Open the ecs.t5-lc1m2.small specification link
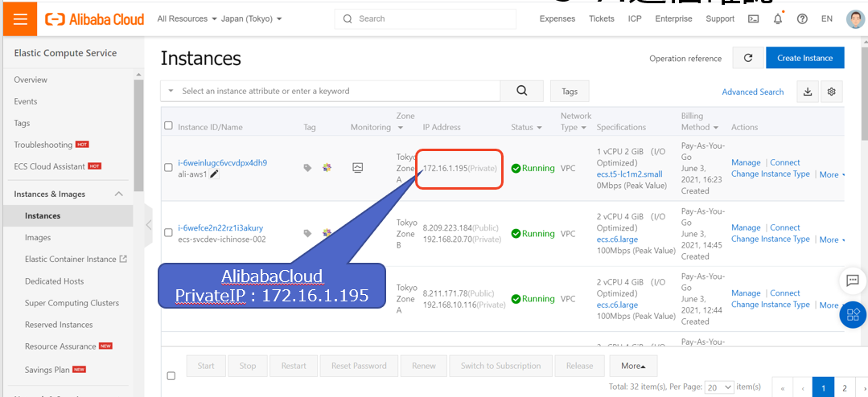The width and height of the screenshot is (868, 397). pyautogui.click(x=629, y=174)
